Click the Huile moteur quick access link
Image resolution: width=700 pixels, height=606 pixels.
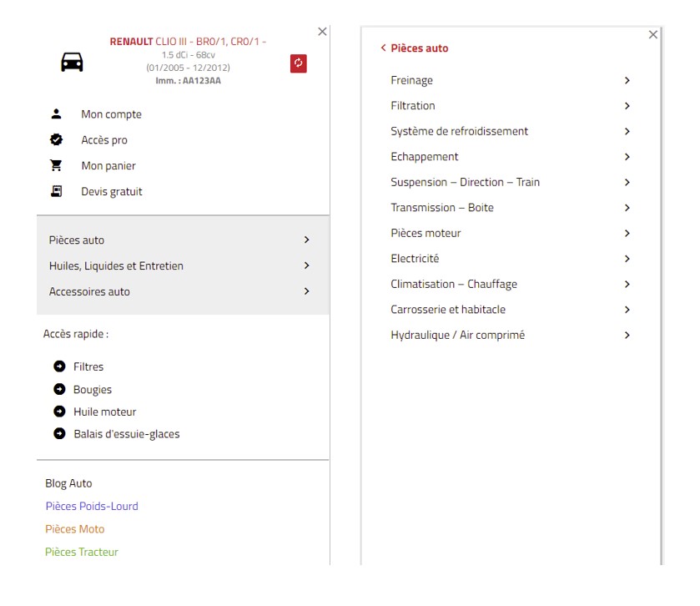105,412
